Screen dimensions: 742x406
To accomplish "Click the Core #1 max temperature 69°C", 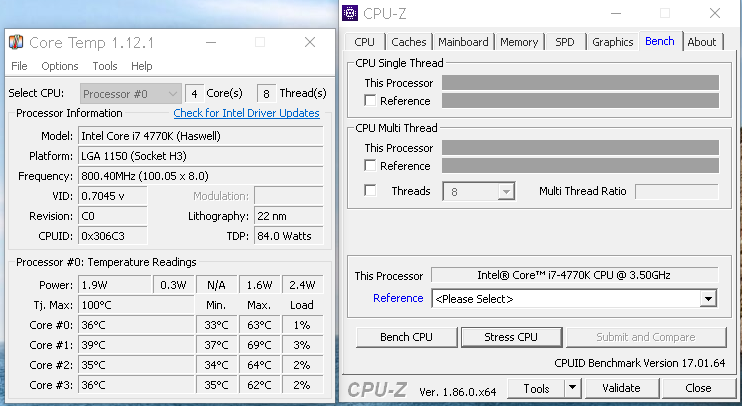I will (259, 345).
